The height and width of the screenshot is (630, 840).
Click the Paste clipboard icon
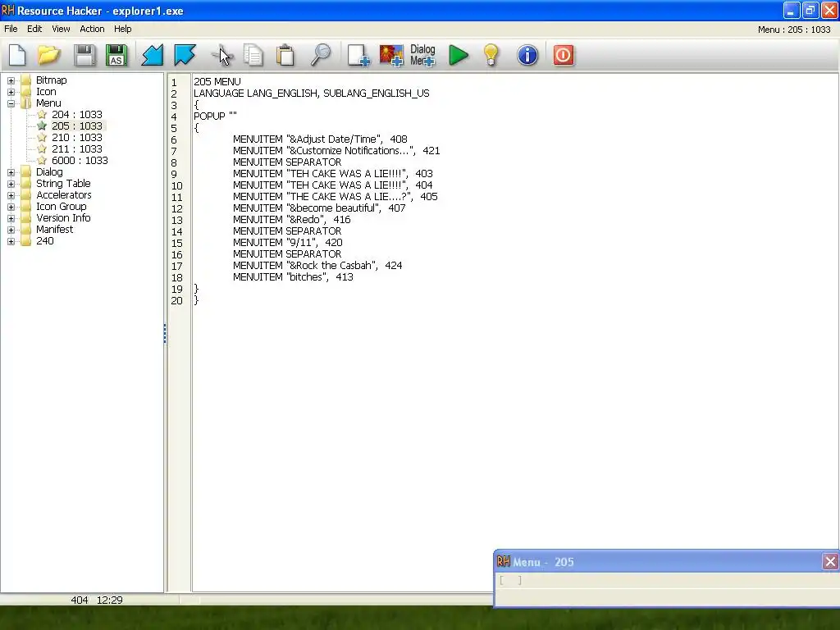pyautogui.click(x=285, y=55)
